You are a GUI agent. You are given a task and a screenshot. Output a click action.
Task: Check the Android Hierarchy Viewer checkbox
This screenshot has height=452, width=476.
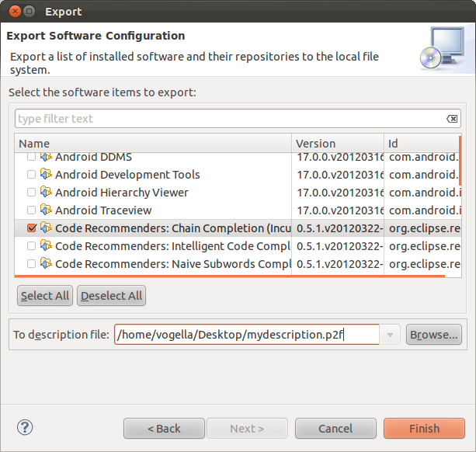pyautogui.click(x=31, y=193)
